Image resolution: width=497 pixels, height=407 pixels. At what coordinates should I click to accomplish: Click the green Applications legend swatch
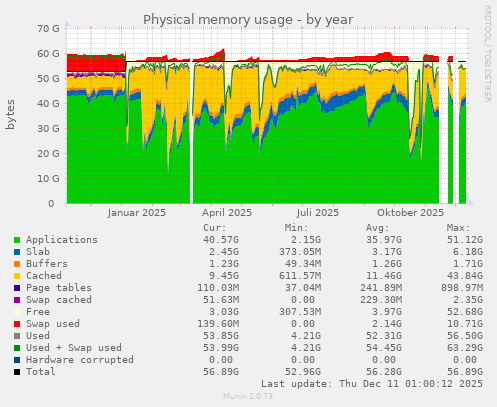coord(17,240)
